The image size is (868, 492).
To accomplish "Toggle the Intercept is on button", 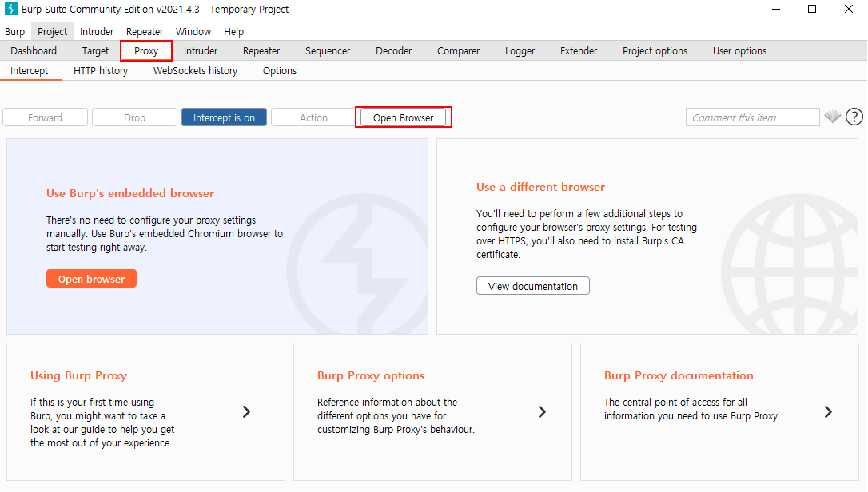I will 225,117.
